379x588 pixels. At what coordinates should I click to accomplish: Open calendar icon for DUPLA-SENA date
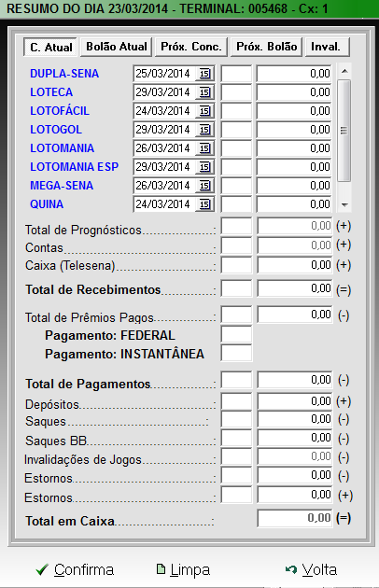click(x=204, y=74)
